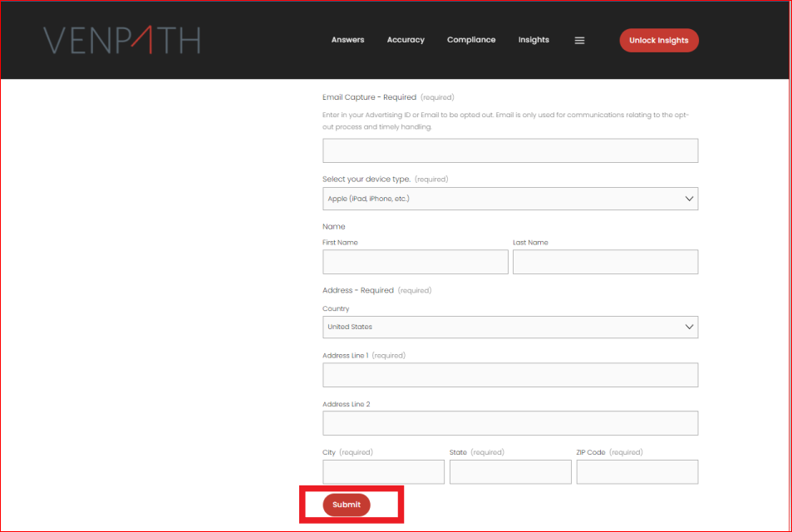Click the 'Select your device type.' label

366,179
